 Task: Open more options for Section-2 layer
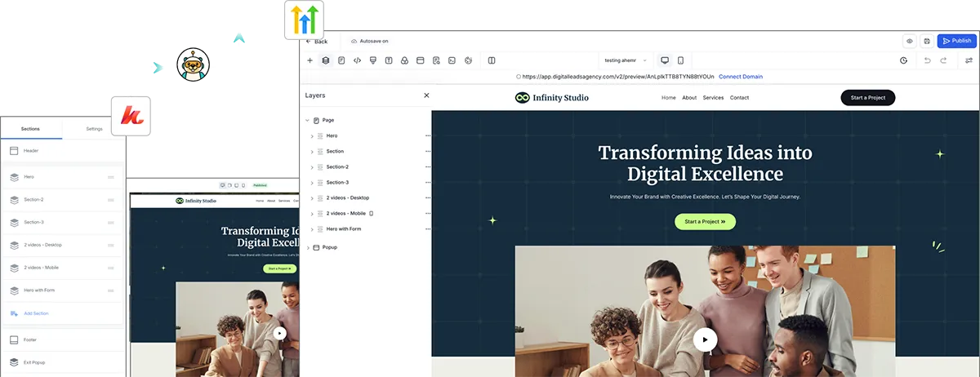point(427,166)
